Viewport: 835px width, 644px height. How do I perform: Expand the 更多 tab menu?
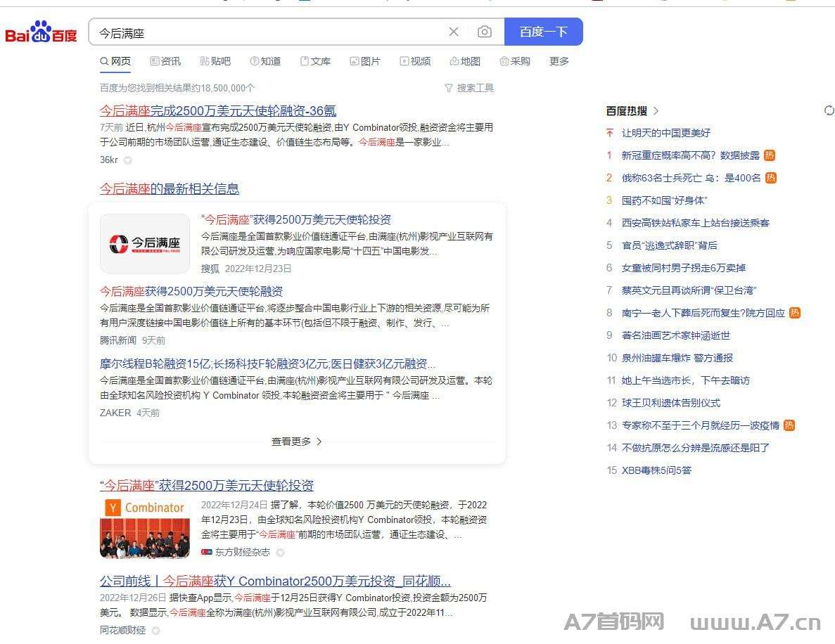click(559, 62)
